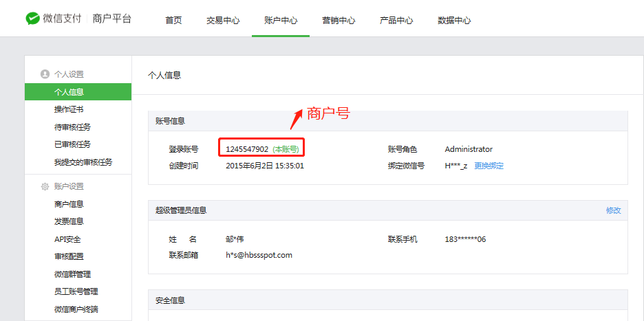
Task: Open 发票信息 in the sidebar
Action: [x=69, y=221]
